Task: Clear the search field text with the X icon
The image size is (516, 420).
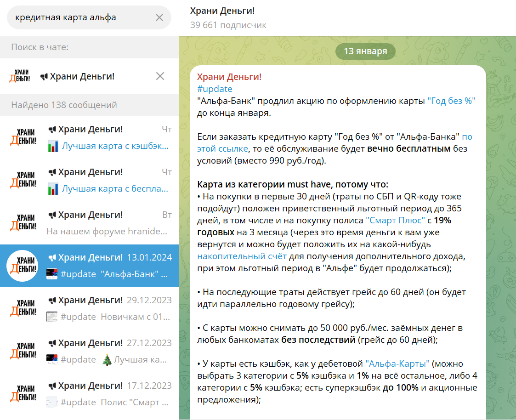Action: (x=159, y=17)
